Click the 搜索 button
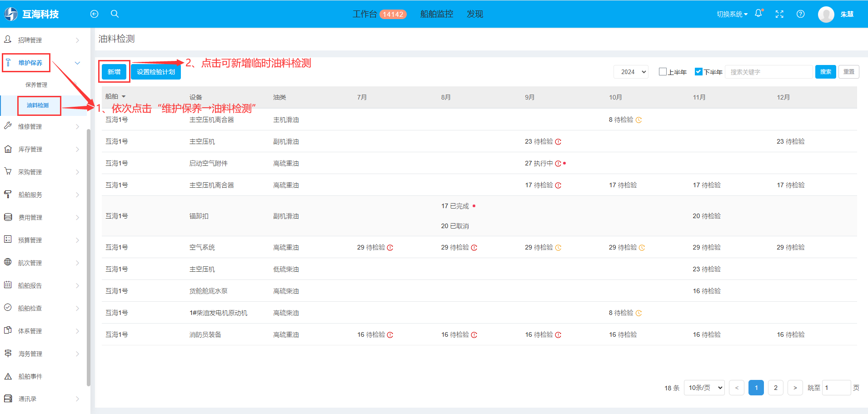 [826, 72]
